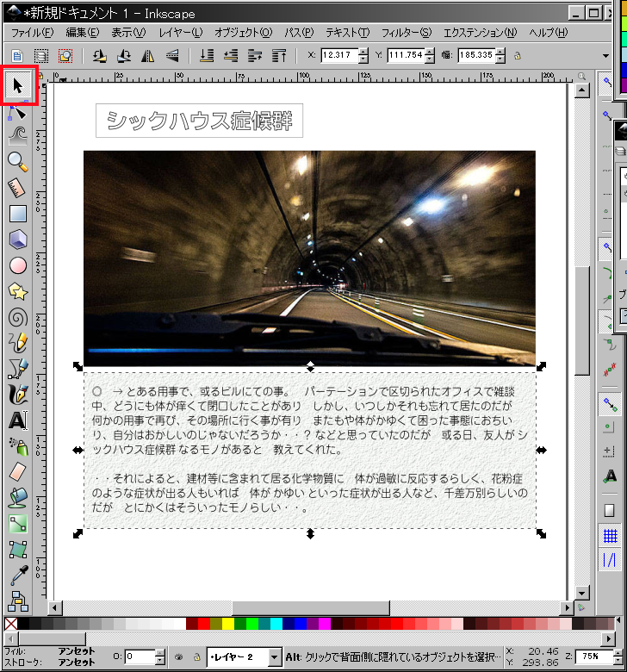Select the Selector arrow tool
Viewport: 627px width, 672px height.
(17, 85)
